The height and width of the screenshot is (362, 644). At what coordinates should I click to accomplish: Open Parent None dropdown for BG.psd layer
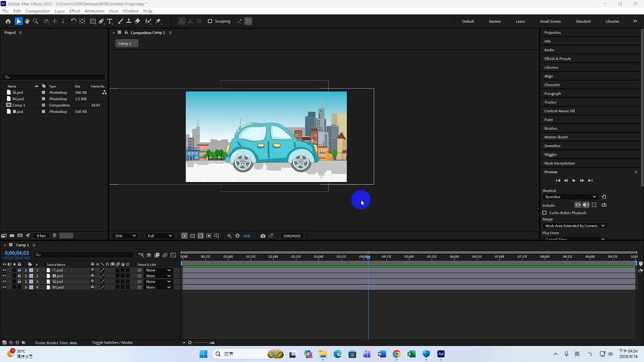tap(158, 287)
